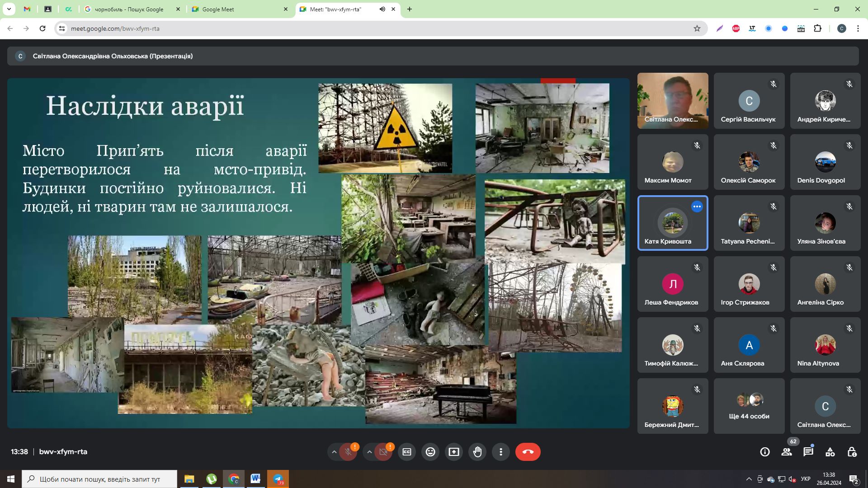Open the 'Ще 44 особи' participants tile
868x488 pixels.
pyautogui.click(x=749, y=406)
